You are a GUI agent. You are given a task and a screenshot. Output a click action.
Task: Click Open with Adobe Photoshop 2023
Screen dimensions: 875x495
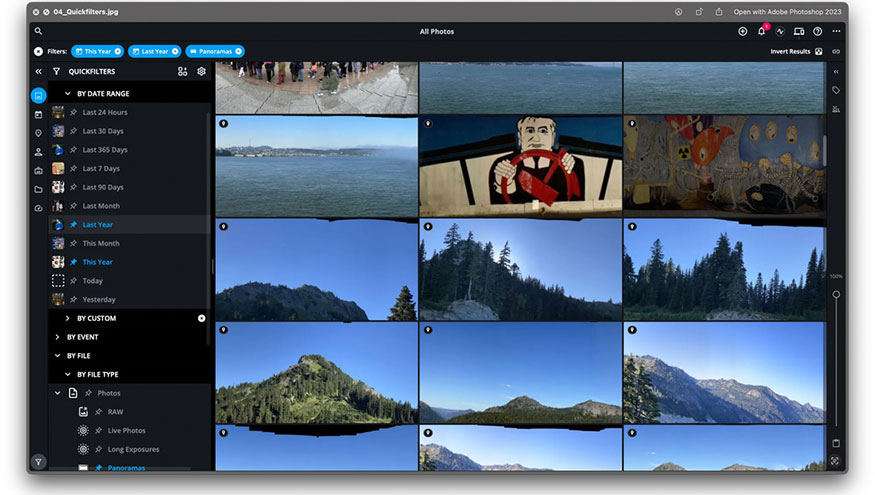(787, 12)
